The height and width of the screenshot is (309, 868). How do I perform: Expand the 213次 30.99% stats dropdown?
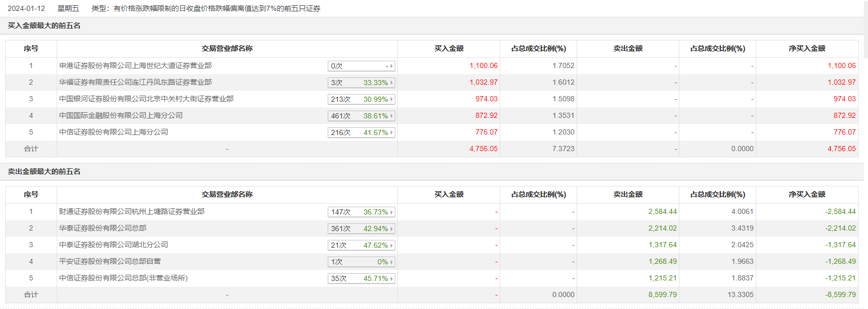click(362, 99)
